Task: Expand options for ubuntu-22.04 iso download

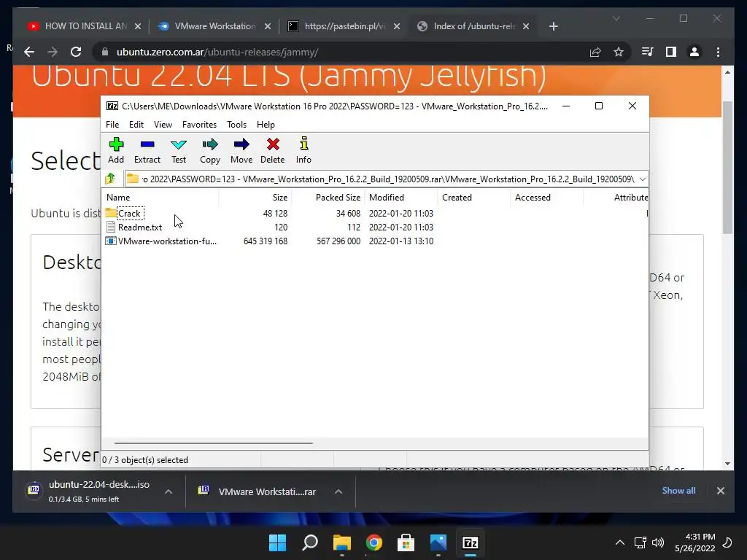Action: [x=169, y=491]
